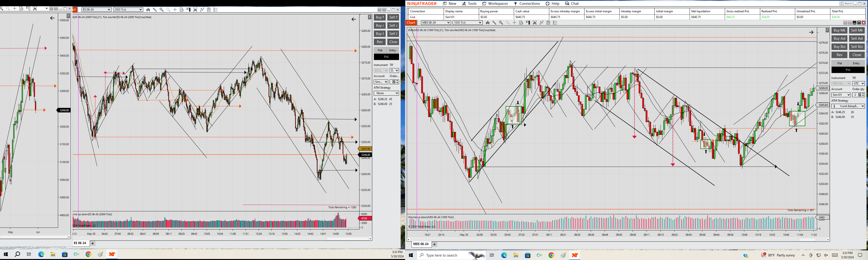Add new tab next to ES 06-24 tab
868x260 pixels.
[92, 244]
